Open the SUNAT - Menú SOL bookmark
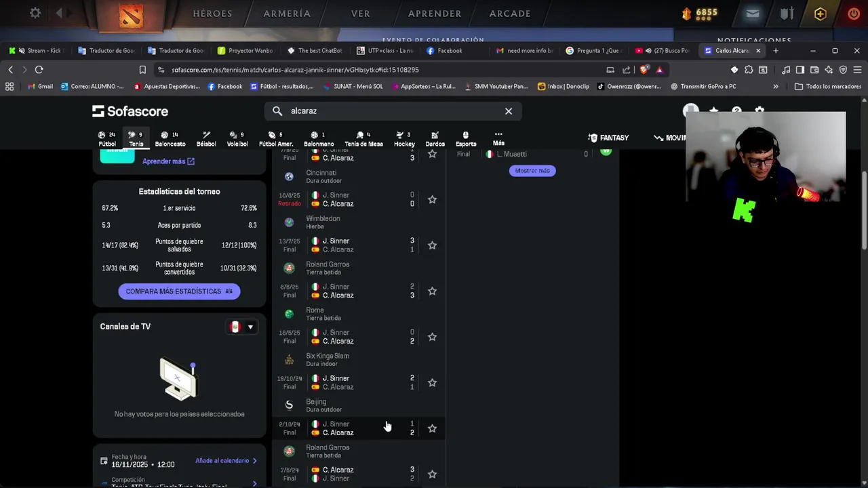The height and width of the screenshot is (488, 868). point(353,86)
